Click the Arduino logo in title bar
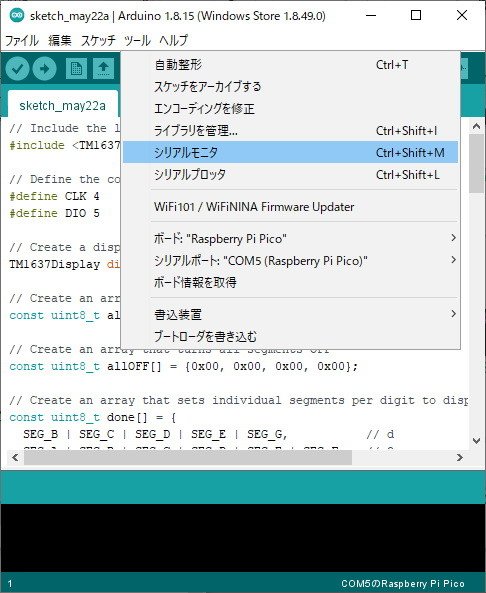Viewport: 486px width, 593px height. 16,16
